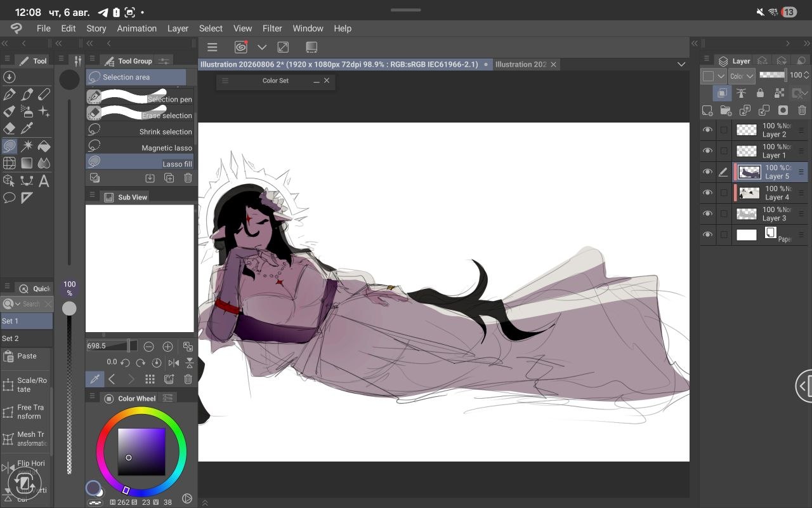The image size is (812, 508).
Task: Click the layer opacity slider
Action: (772, 75)
